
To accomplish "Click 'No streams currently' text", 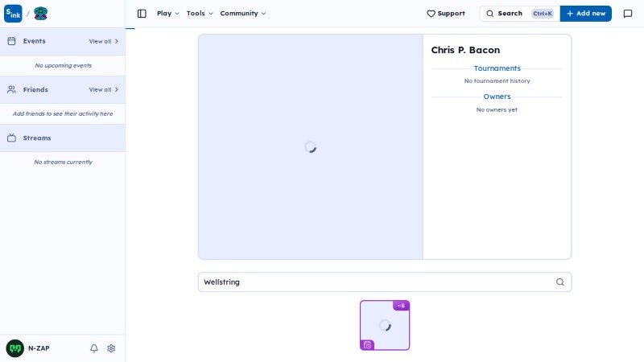I will click(64, 162).
